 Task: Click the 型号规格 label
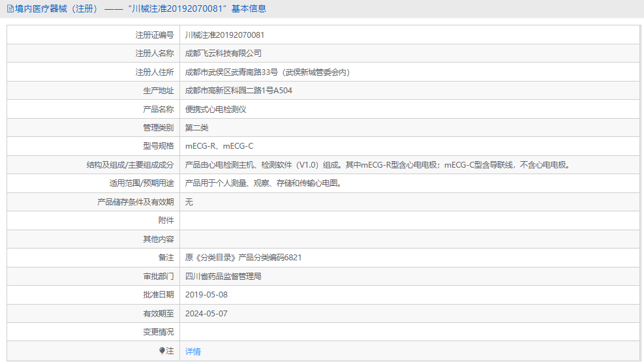[158, 146]
